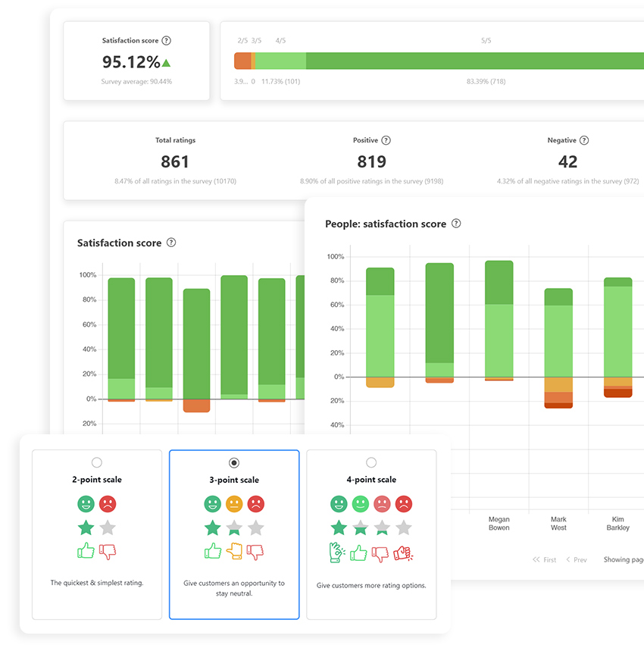Go to First page of people chart
This screenshot has width=644, height=648.
pos(545,559)
